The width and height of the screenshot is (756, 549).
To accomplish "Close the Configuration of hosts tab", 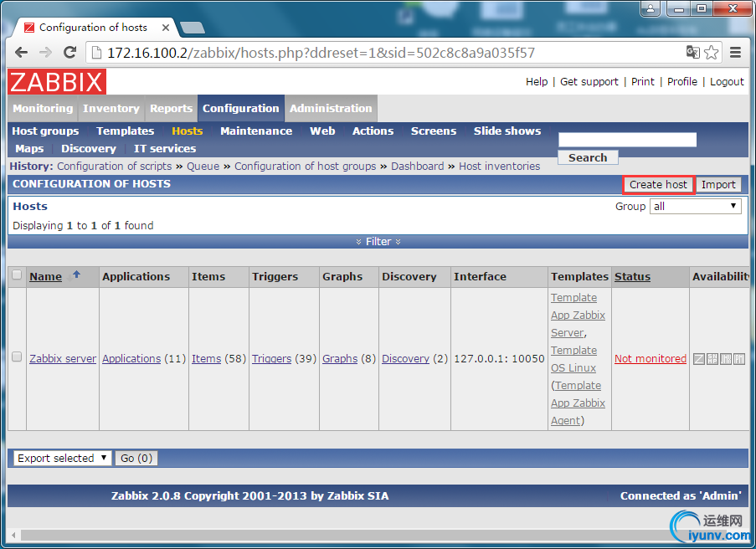I will pyautogui.click(x=166, y=28).
